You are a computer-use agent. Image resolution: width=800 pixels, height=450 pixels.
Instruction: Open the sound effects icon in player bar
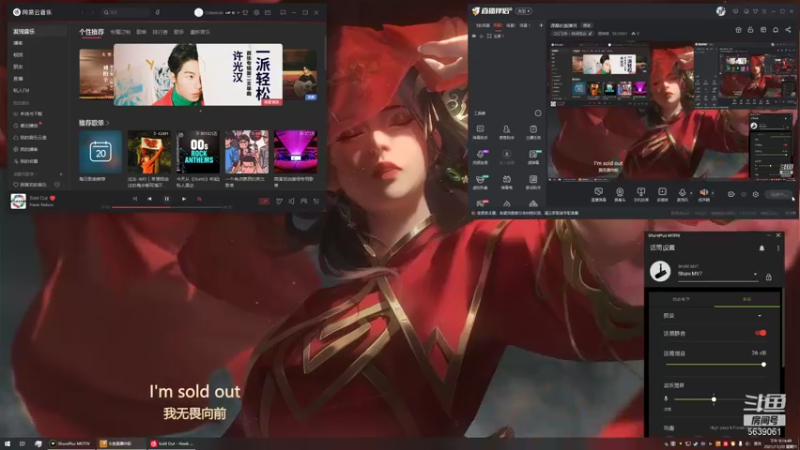(x=279, y=202)
